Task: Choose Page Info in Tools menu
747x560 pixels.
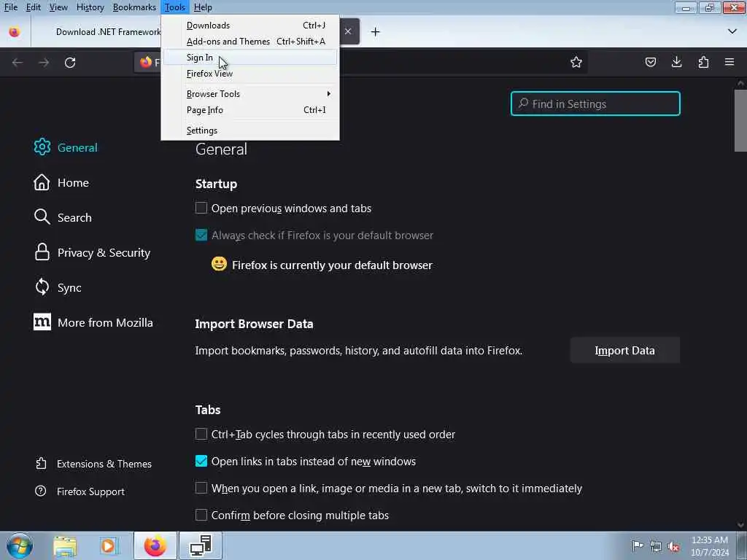Action: click(x=250, y=110)
